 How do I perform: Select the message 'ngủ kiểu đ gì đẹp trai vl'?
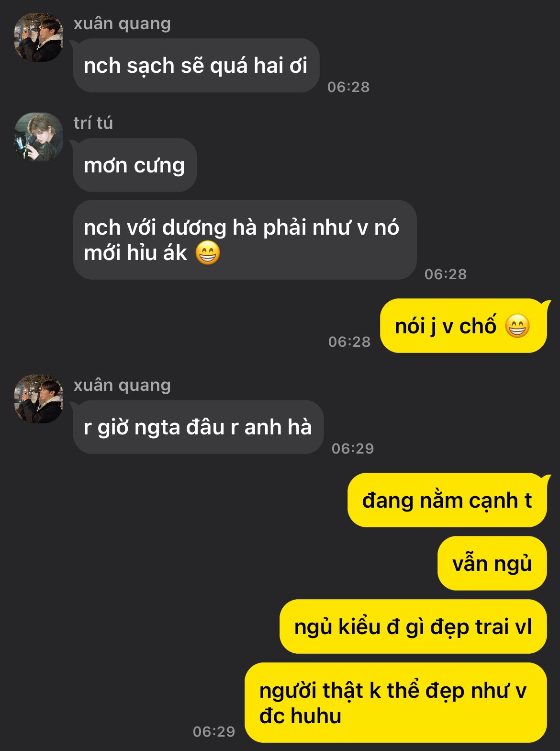click(x=413, y=626)
